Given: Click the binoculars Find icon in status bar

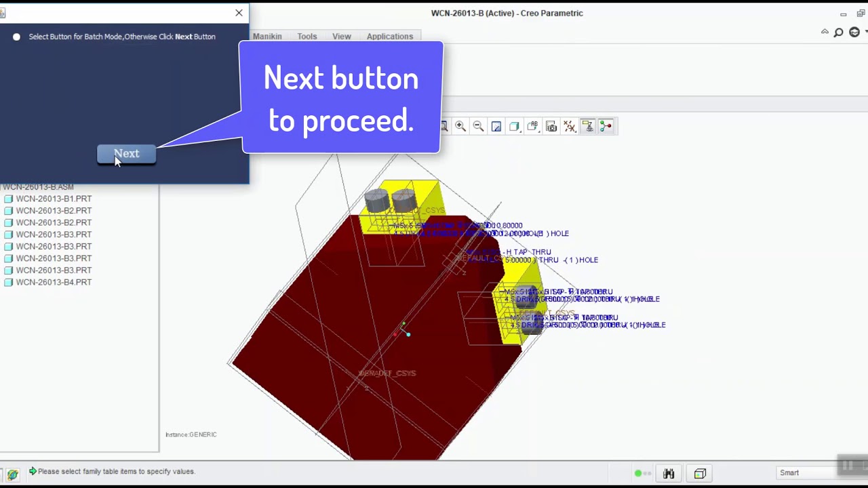Looking at the screenshot, I should click(669, 473).
